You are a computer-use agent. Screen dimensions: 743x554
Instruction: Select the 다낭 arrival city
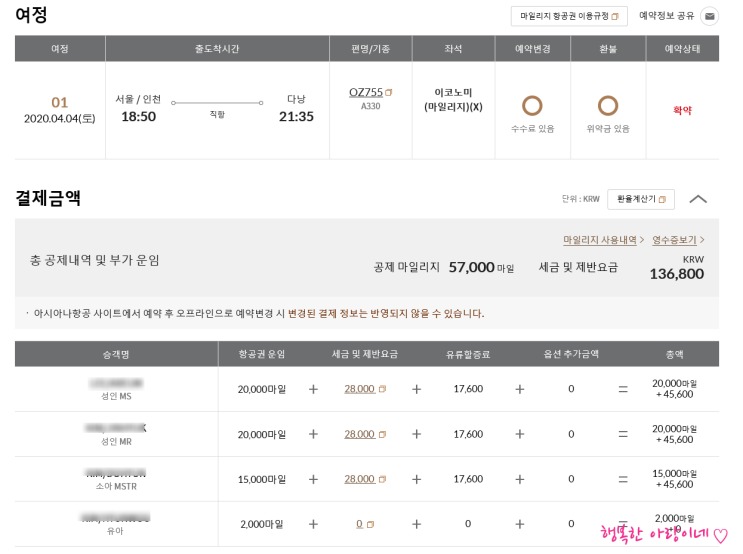point(296,99)
